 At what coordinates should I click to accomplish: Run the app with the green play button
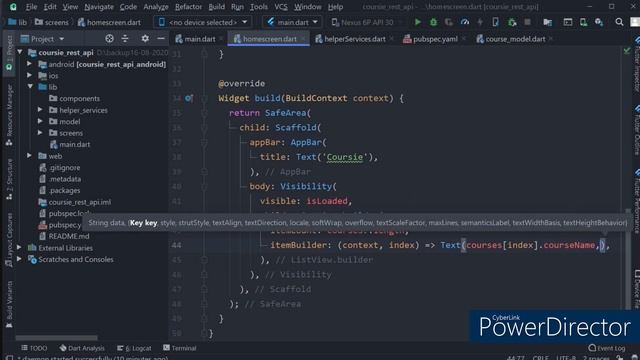[x=417, y=22]
